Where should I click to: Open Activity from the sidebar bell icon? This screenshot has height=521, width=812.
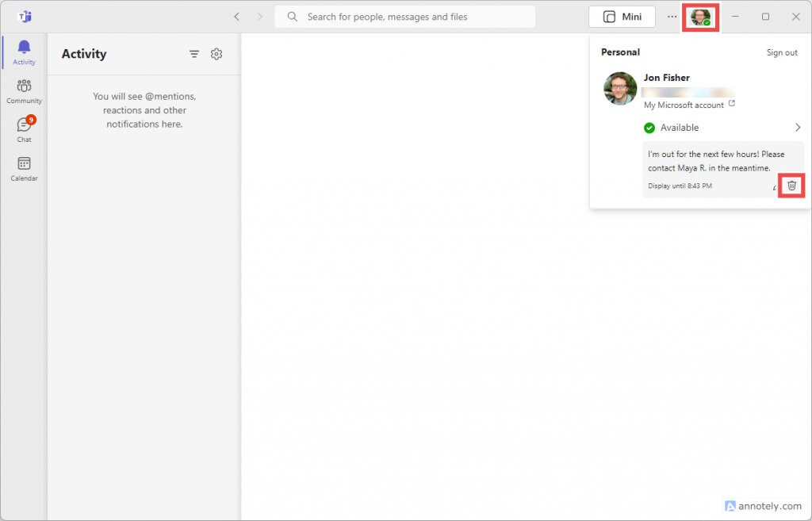pos(24,52)
